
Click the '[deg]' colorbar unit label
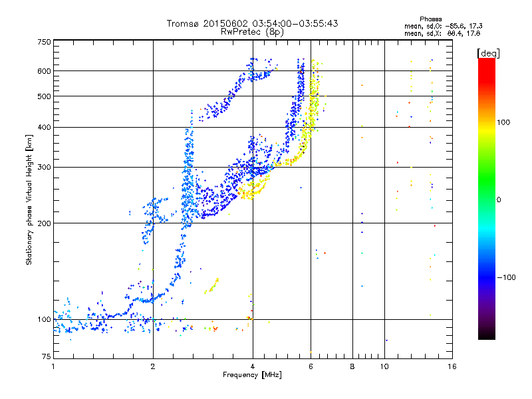[x=488, y=53]
